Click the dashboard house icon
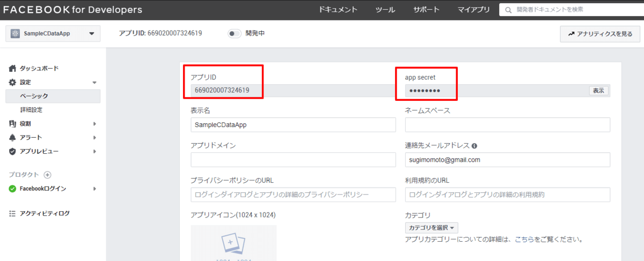Viewport: 644px width, 261px height. point(13,69)
